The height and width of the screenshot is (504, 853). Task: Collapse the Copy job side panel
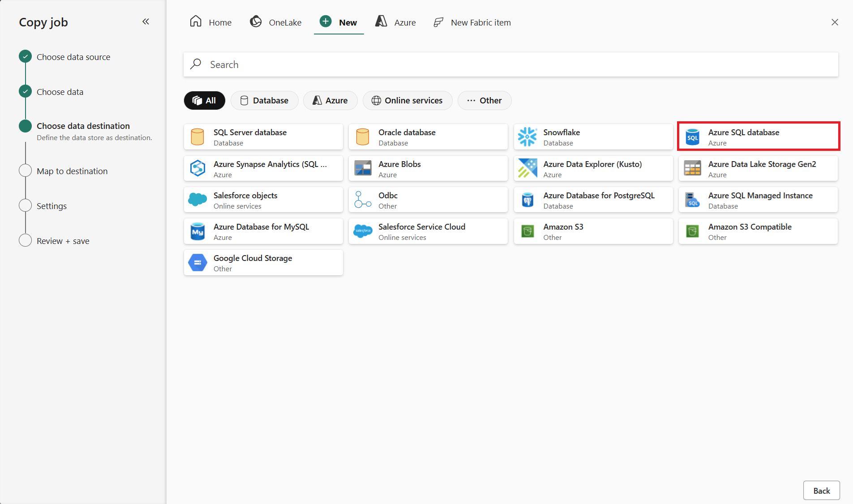click(146, 21)
